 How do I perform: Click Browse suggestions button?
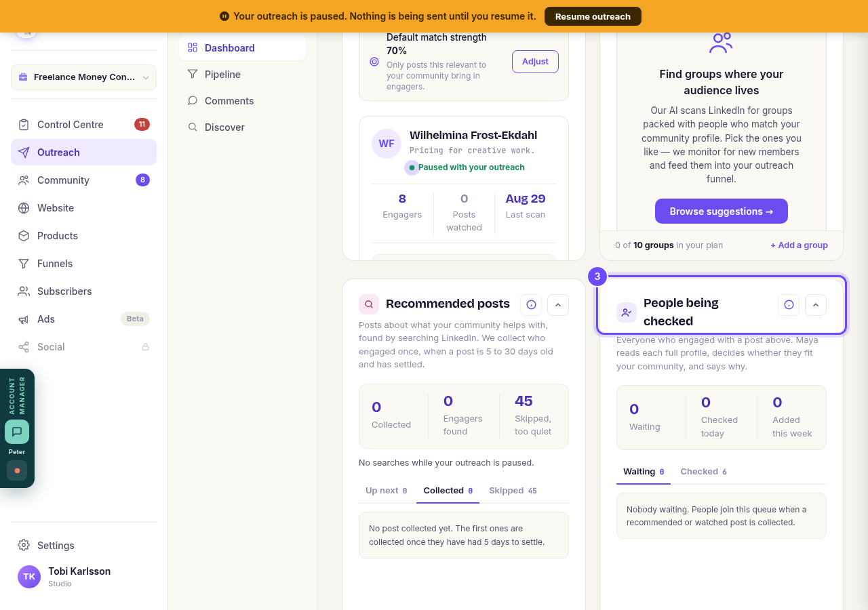[x=722, y=211]
